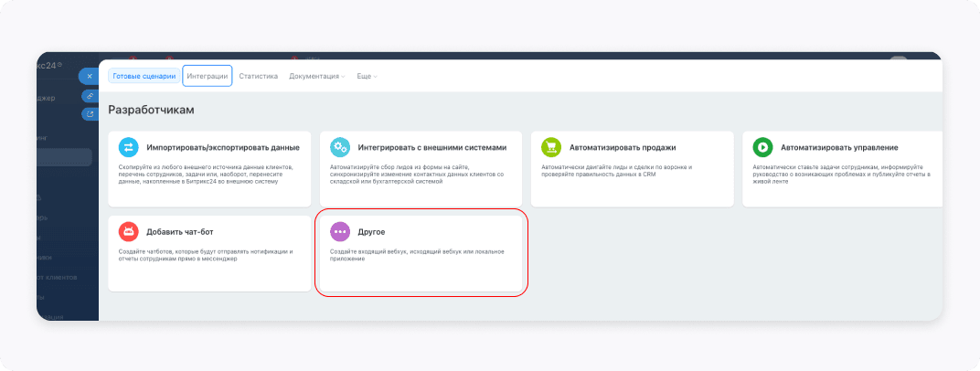Click the purple three-dots Другое icon
Viewport: 980px width, 371px height.
coord(340,232)
